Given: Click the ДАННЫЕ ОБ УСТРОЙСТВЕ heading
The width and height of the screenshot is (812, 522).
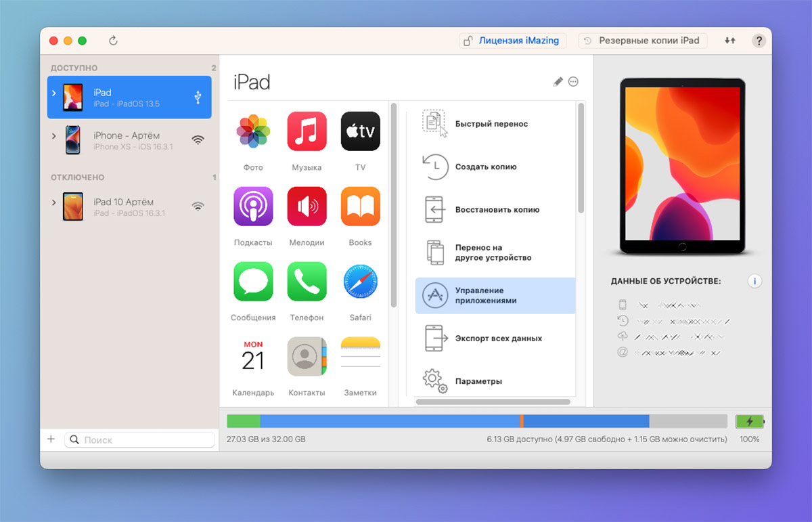Looking at the screenshot, I should (666, 281).
